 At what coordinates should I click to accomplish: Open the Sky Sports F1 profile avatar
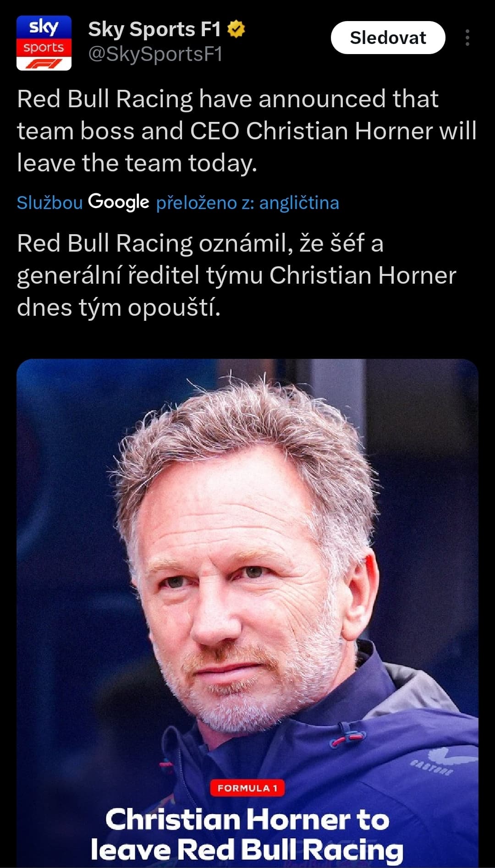coord(44,43)
